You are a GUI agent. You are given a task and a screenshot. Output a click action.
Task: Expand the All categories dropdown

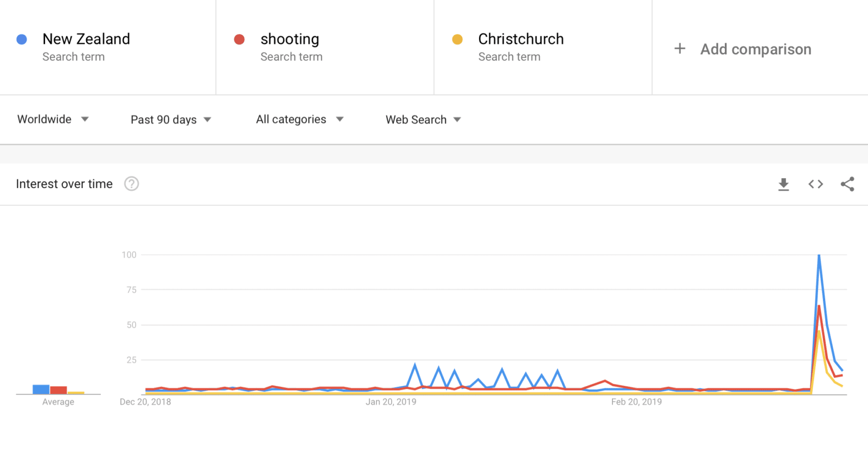tap(299, 119)
